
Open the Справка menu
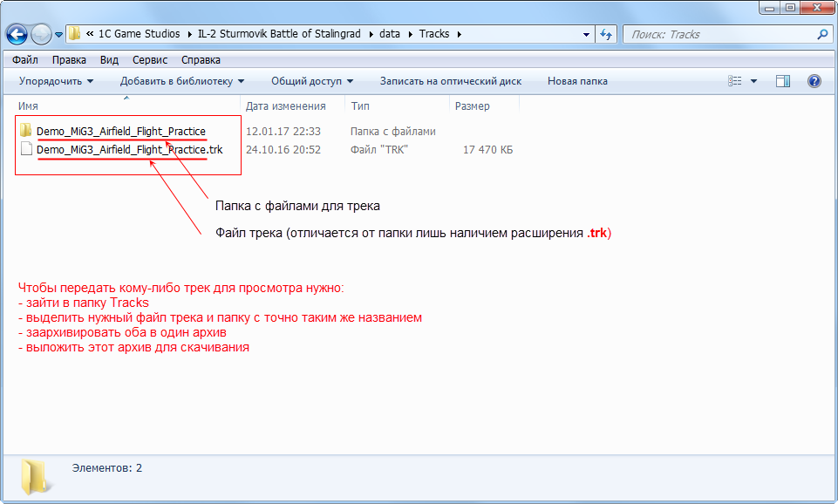(201, 60)
